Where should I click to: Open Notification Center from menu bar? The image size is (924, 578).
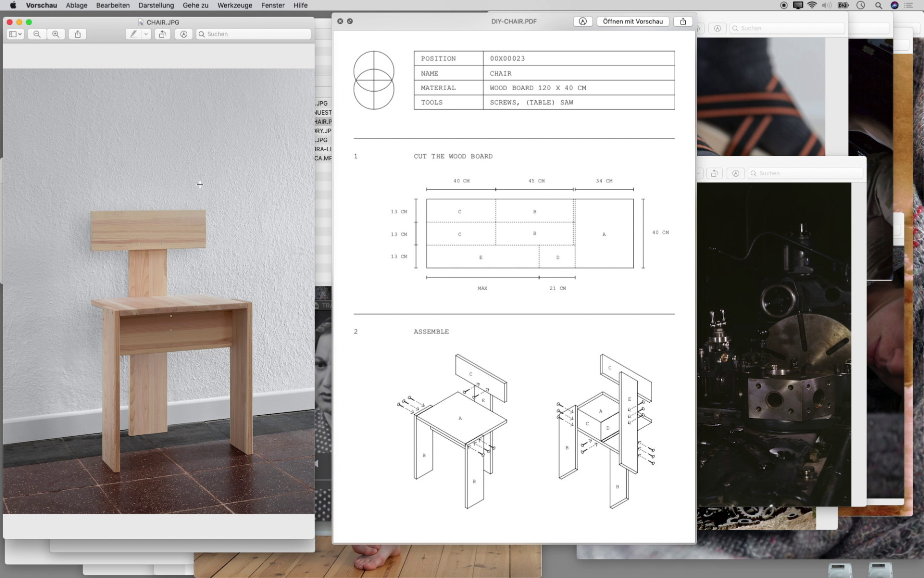[x=909, y=6]
